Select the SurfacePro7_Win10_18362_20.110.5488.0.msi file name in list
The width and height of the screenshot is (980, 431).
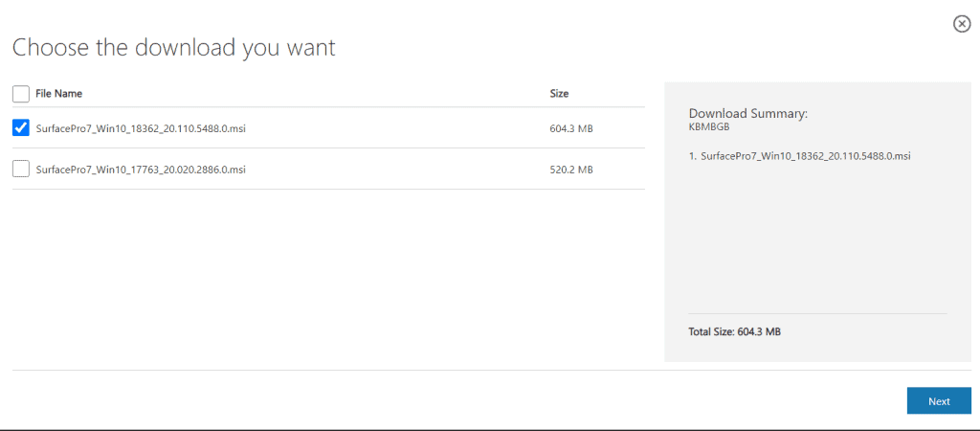point(141,128)
